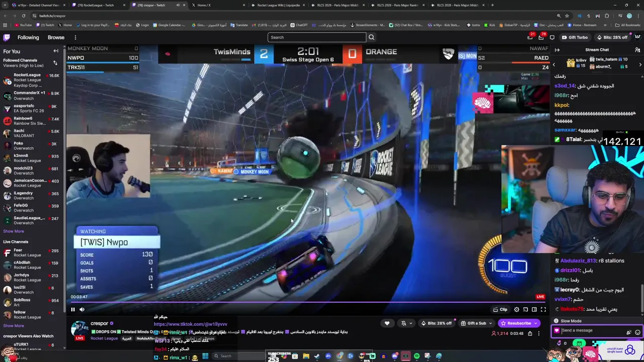The width and height of the screenshot is (644, 362).
Task: Click the Twitch search input field
Action: (317, 37)
